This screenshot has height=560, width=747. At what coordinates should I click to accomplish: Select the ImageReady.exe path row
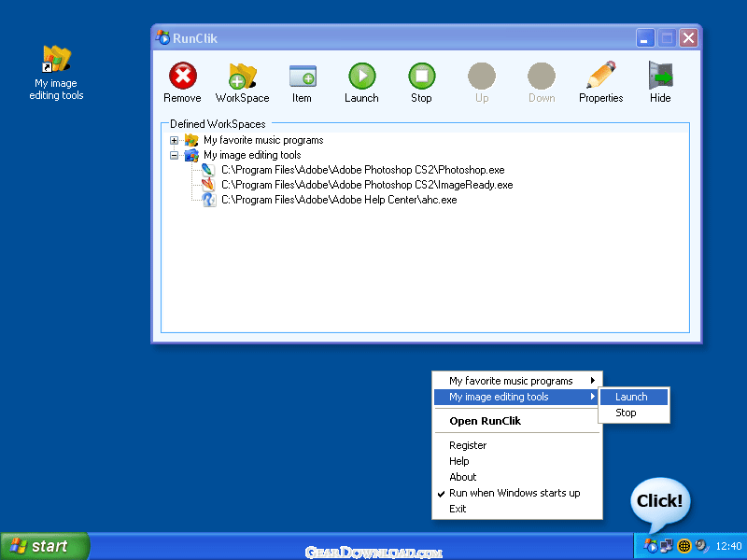point(367,185)
